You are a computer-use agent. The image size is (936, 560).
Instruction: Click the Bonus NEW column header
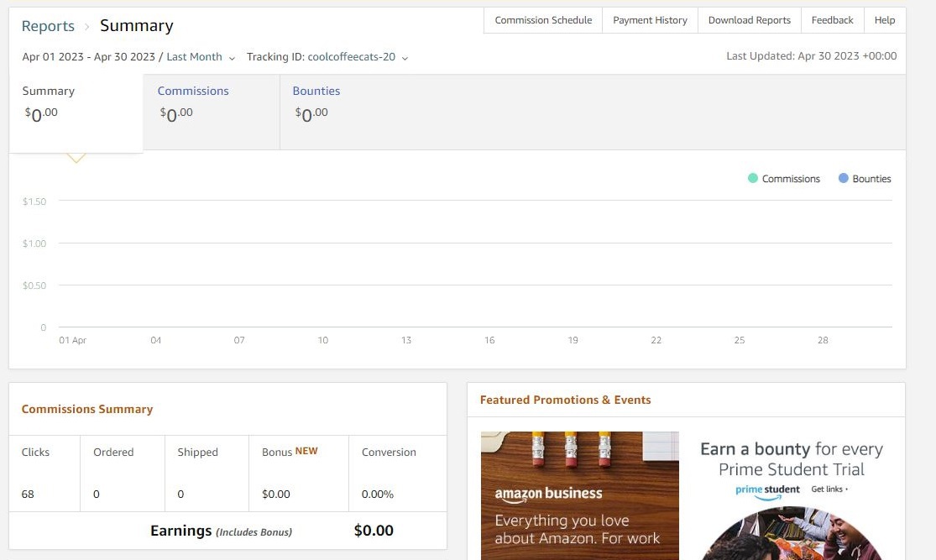(x=290, y=452)
